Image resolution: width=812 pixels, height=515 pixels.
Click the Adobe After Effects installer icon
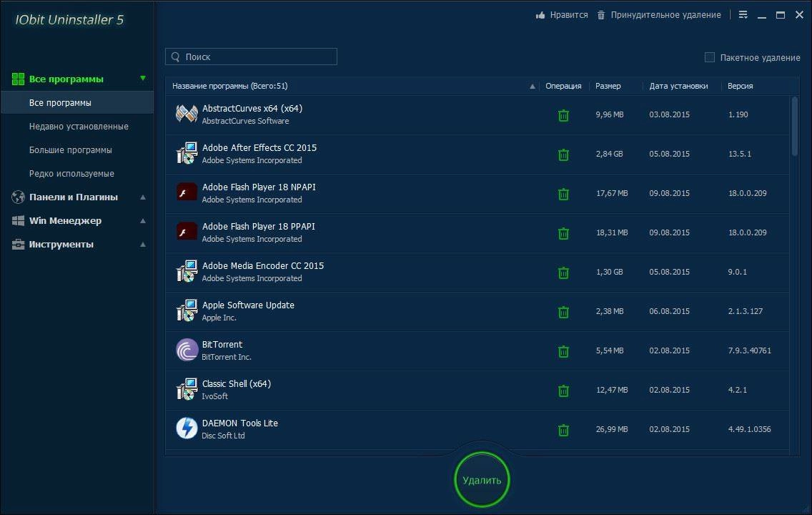187,153
